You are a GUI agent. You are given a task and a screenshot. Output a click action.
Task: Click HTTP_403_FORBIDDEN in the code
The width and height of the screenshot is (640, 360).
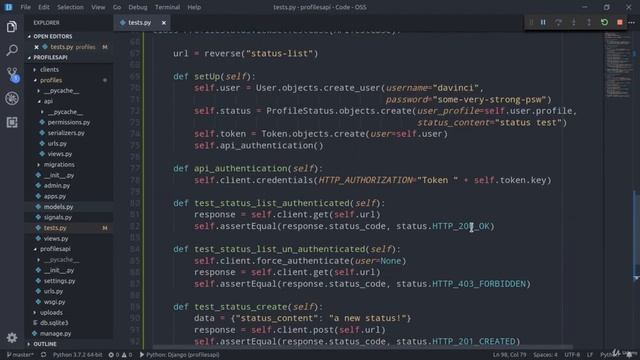coord(479,284)
